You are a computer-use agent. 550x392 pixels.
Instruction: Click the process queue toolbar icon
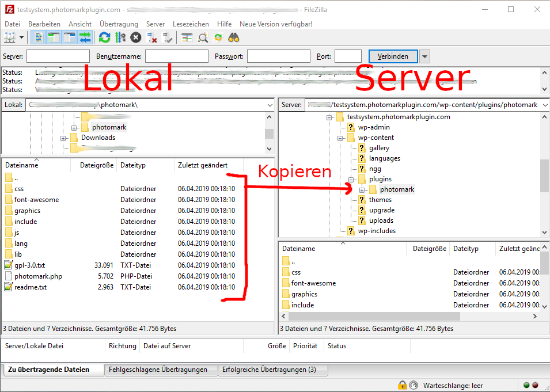[x=120, y=38]
